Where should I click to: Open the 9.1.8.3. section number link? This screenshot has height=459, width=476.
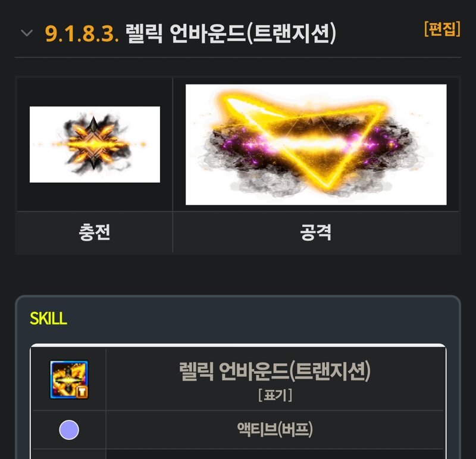point(82,33)
